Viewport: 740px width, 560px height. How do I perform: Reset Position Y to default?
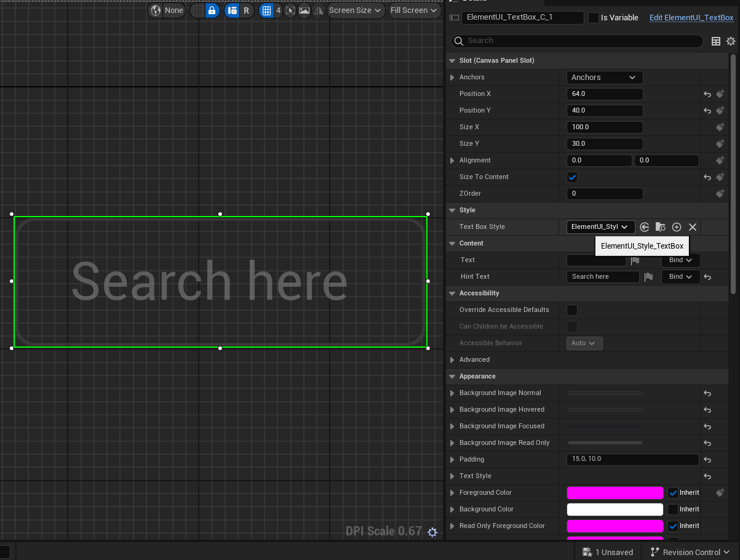tap(707, 111)
